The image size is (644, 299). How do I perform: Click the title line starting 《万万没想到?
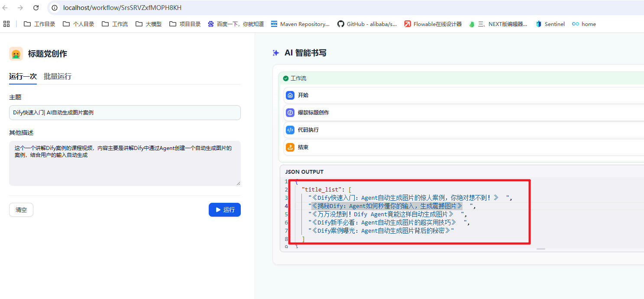click(x=388, y=214)
